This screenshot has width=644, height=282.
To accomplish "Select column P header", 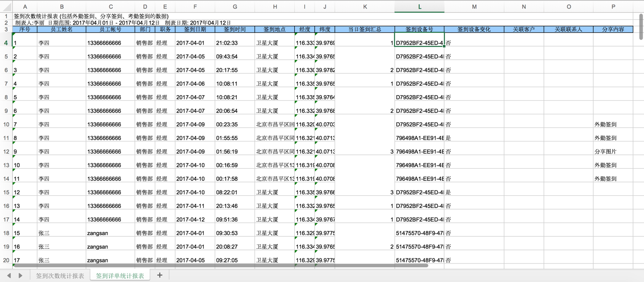I will (x=613, y=7).
